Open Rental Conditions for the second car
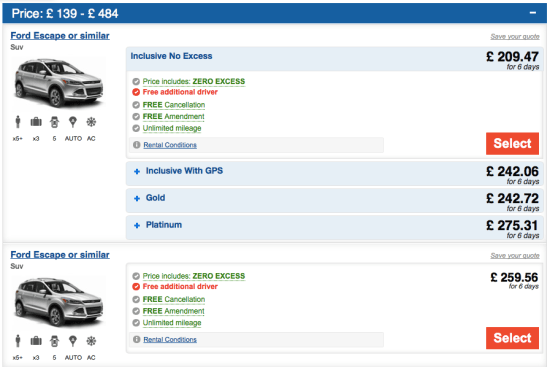Screen dimensions: 550x367 click(170, 340)
